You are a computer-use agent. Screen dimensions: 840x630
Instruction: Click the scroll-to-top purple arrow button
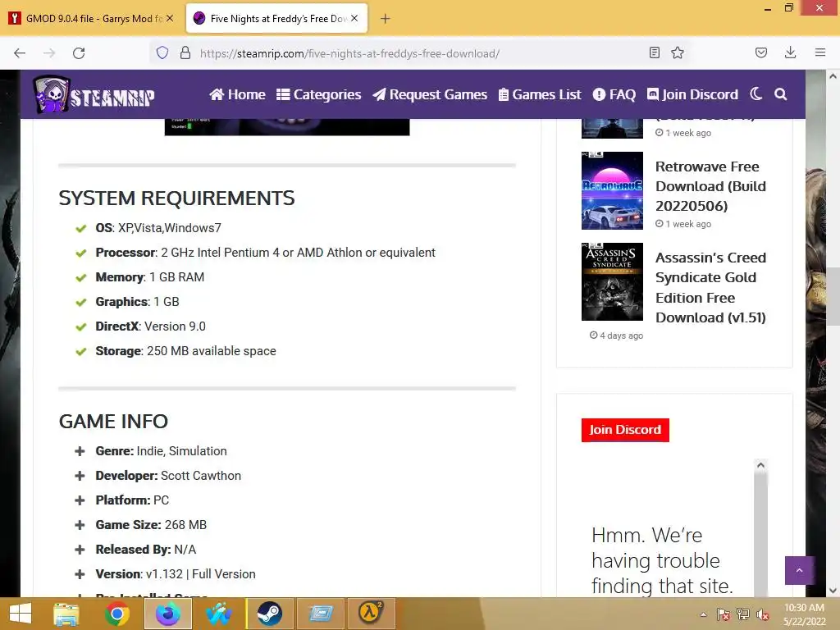coord(799,570)
